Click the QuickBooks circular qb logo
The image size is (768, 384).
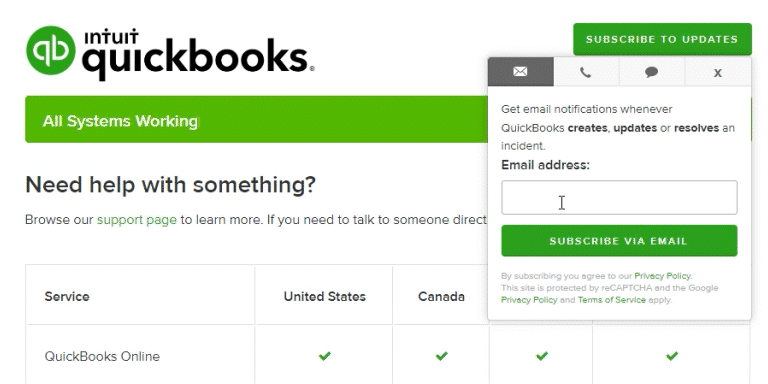coord(51,50)
